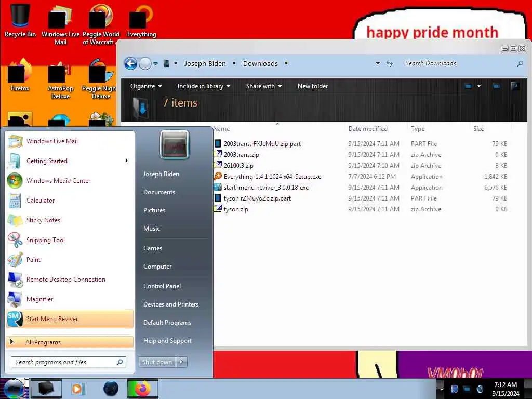Click the Explorer Forward arrow button
The width and height of the screenshot is (532, 399).
click(x=145, y=63)
